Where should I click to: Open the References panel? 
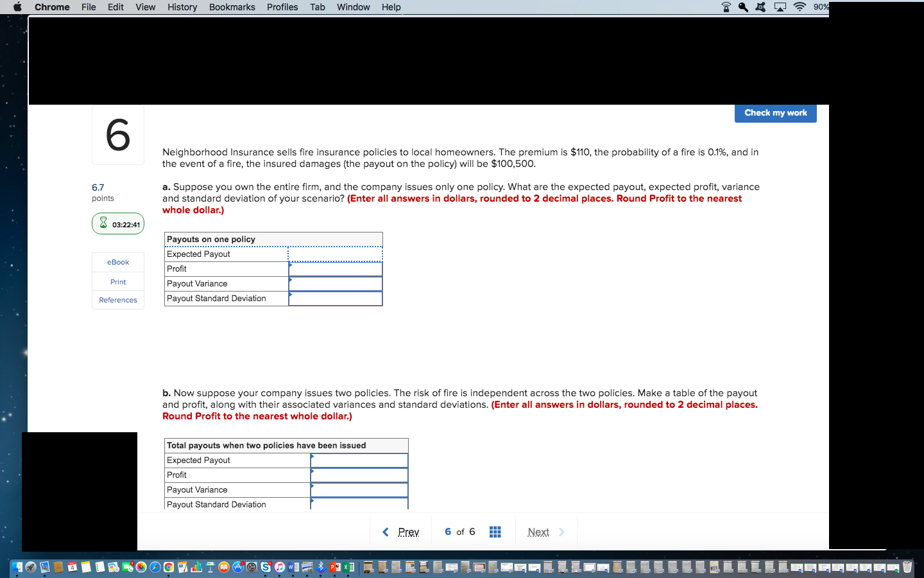tap(117, 299)
